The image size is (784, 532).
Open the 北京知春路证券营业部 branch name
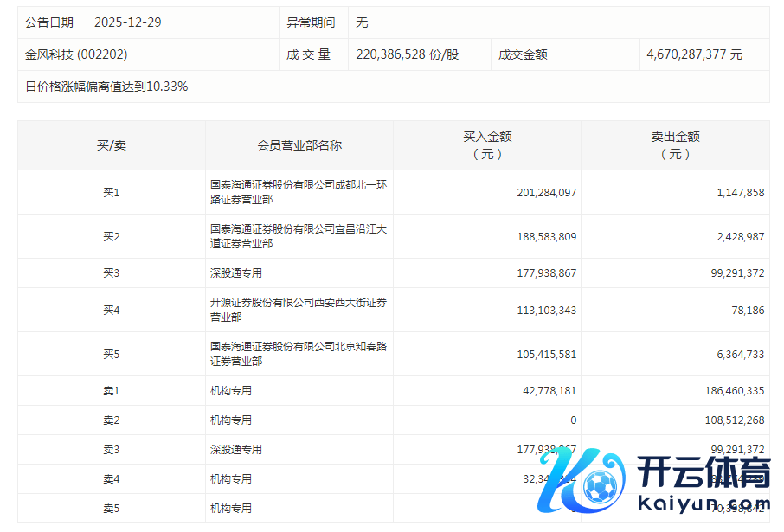pyautogui.click(x=299, y=354)
